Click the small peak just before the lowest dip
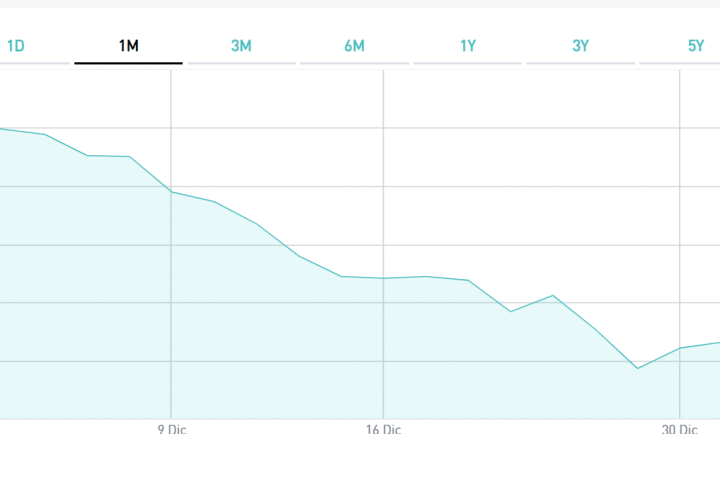Screen dimensions: 720x480 click(553, 295)
